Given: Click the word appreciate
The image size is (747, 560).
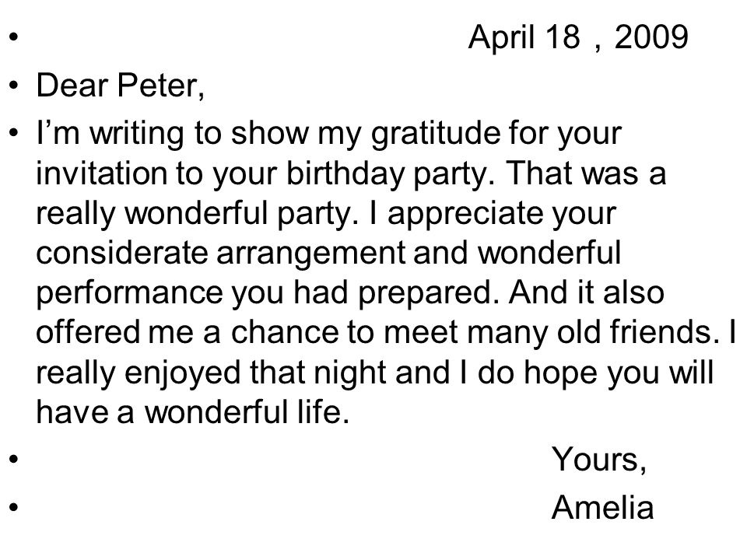Looking at the screenshot, I should 465,215.
